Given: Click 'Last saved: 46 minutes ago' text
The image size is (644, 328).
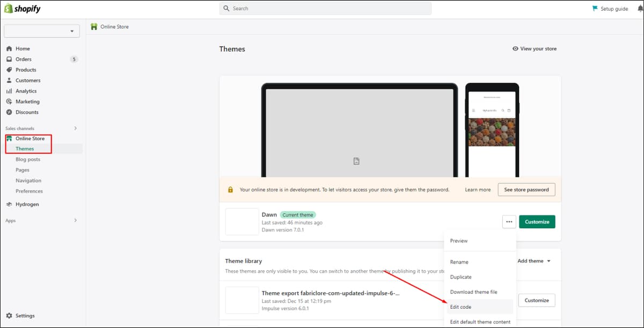Looking at the screenshot, I should pos(292,223).
